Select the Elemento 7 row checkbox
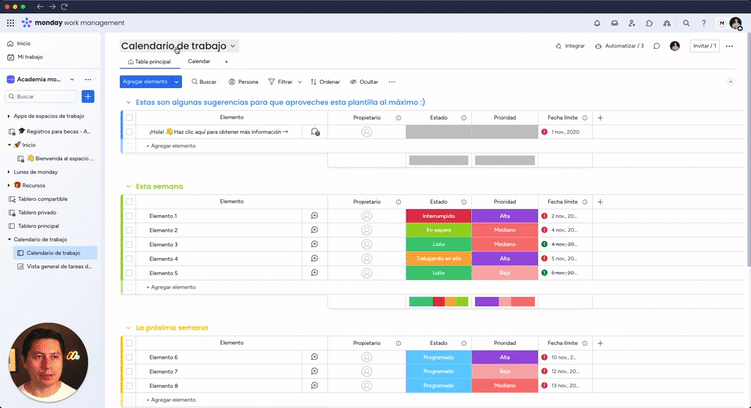Viewport: 751px width, 408px height. click(x=129, y=371)
